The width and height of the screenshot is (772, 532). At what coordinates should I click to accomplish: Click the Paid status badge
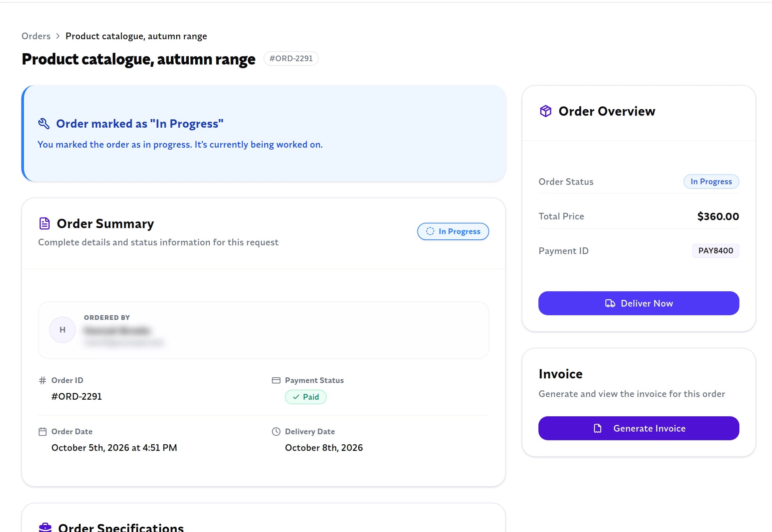pyautogui.click(x=305, y=397)
